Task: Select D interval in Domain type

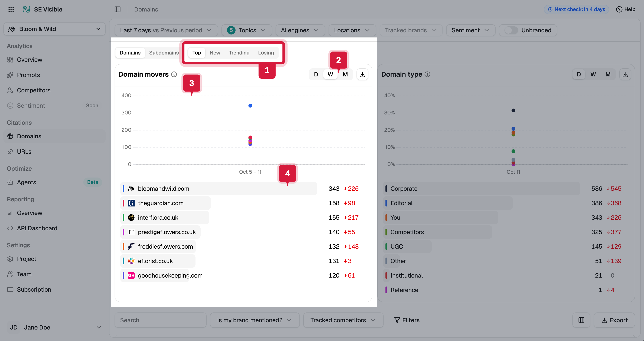Action: [x=579, y=75]
